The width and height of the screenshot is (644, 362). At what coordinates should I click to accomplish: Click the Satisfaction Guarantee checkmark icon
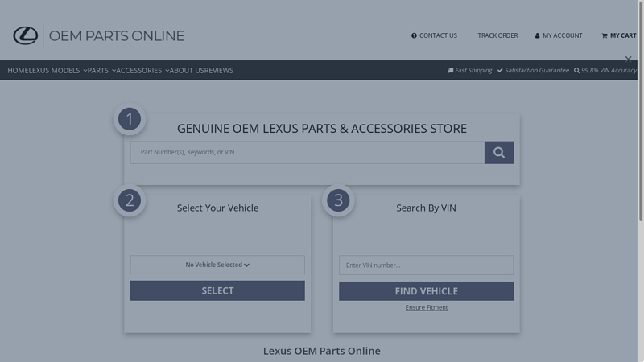point(500,71)
